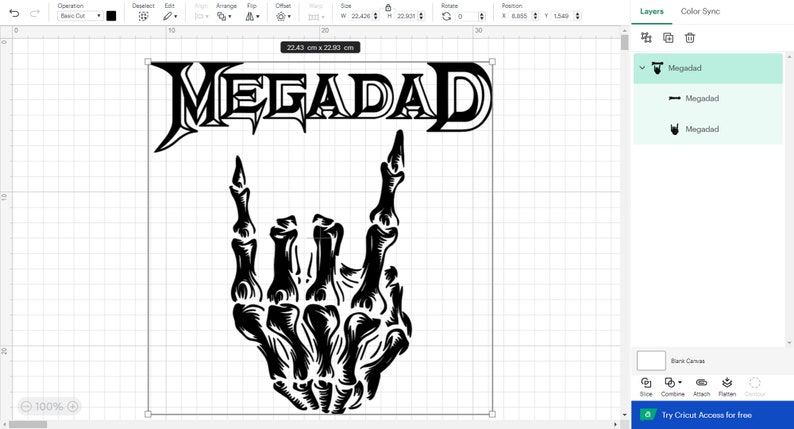Click the Size height field
794x429 pixels.
[406, 16]
